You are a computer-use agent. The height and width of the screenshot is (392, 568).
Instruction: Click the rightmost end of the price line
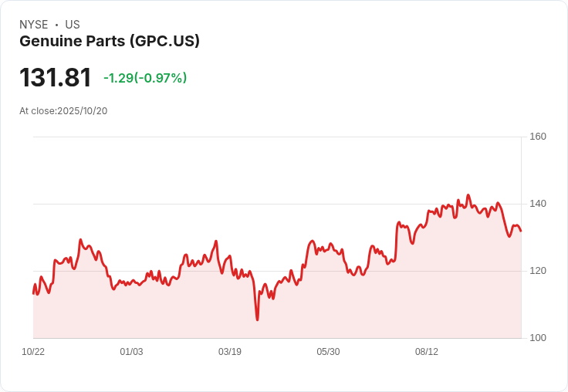(x=521, y=231)
